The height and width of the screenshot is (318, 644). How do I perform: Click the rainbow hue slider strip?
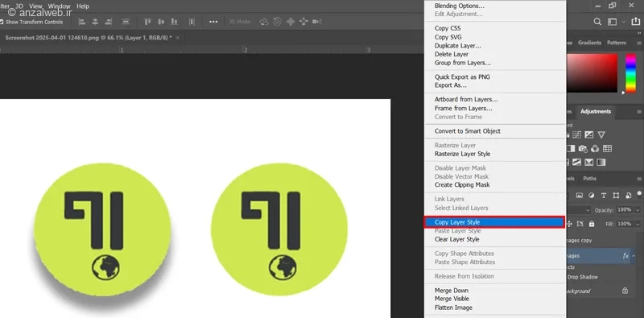(x=630, y=72)
